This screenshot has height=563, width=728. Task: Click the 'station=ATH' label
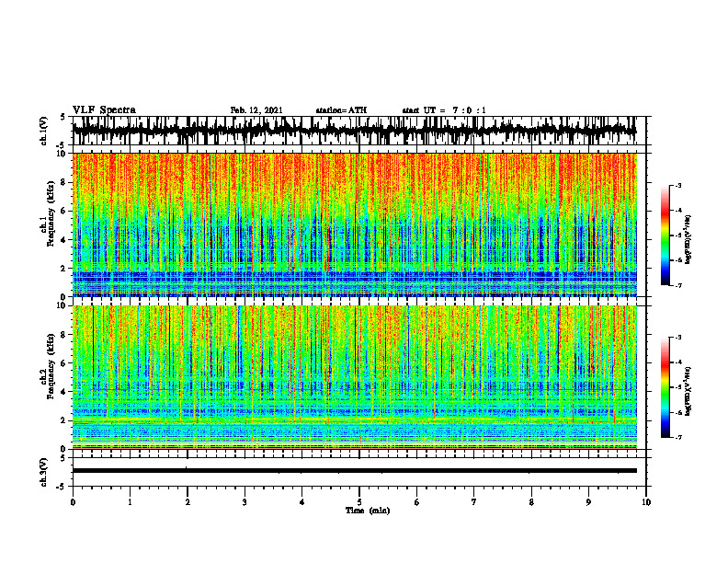[x=341, y=110]
